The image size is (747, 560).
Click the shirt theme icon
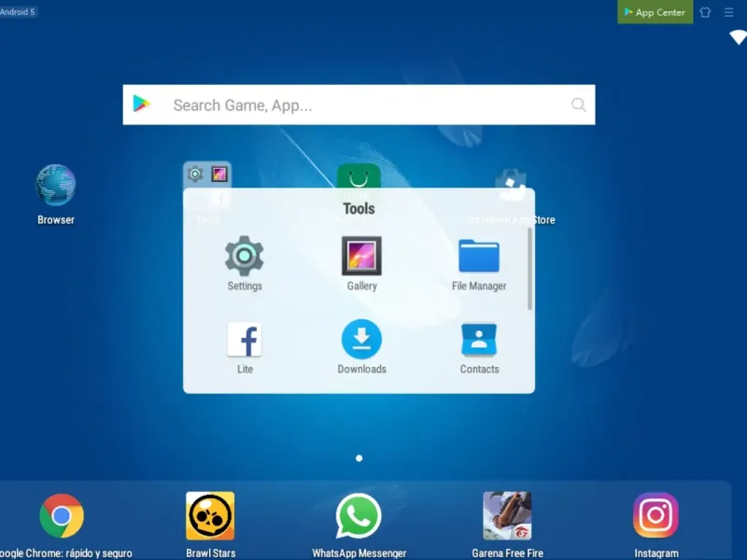[x=705, y=12]
